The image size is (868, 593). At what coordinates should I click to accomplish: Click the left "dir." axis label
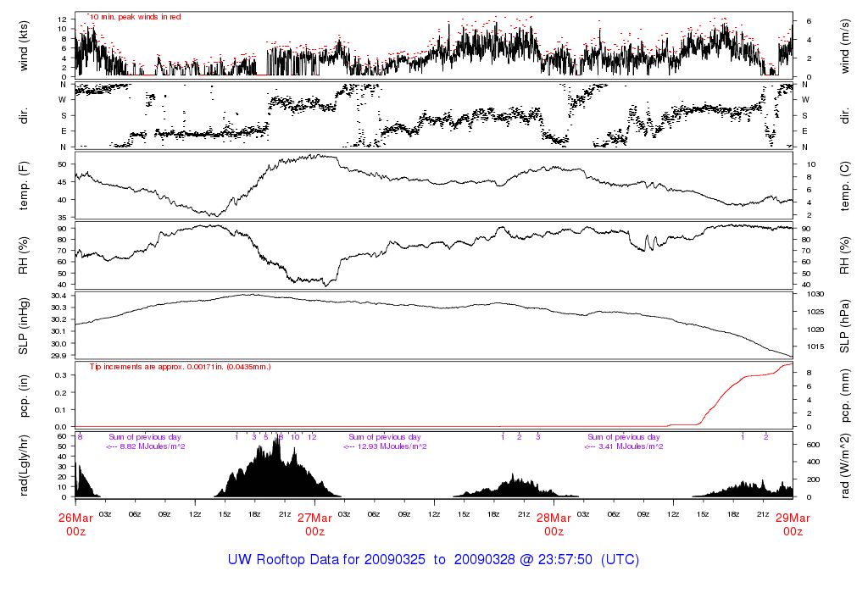23,116
